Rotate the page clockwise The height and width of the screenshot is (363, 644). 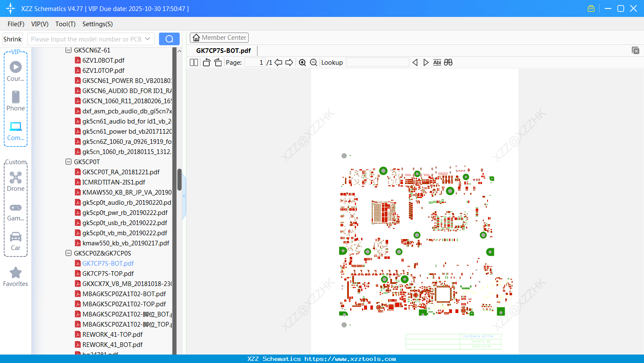click(218, 63)
